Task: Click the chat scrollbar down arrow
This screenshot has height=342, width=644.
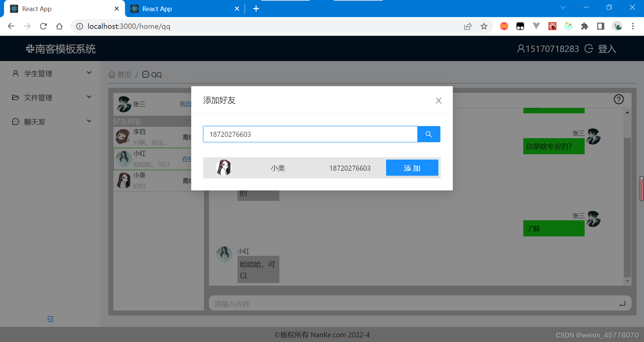Action: (627, 281)
